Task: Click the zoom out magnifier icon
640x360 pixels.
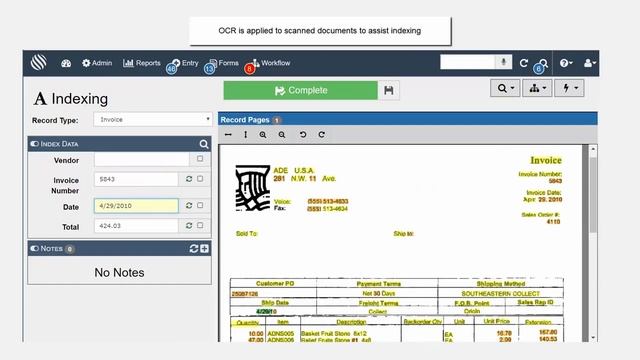Action: coord(282,135)
